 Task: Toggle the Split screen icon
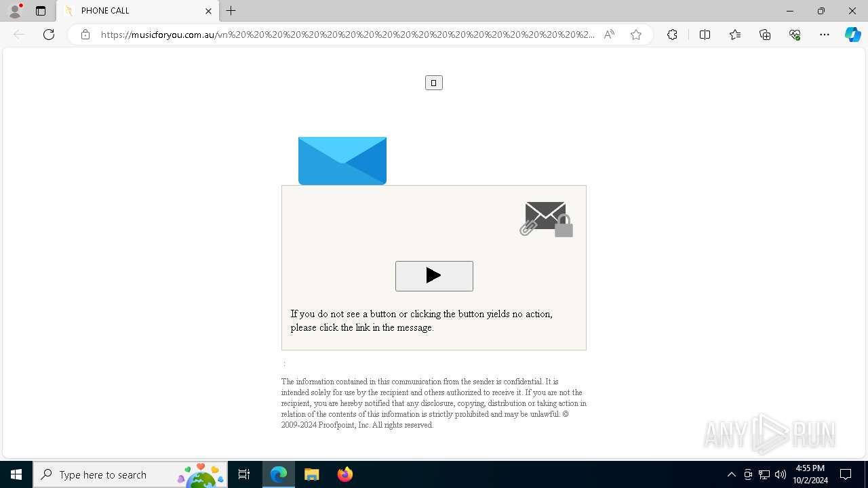click(705, 35)
